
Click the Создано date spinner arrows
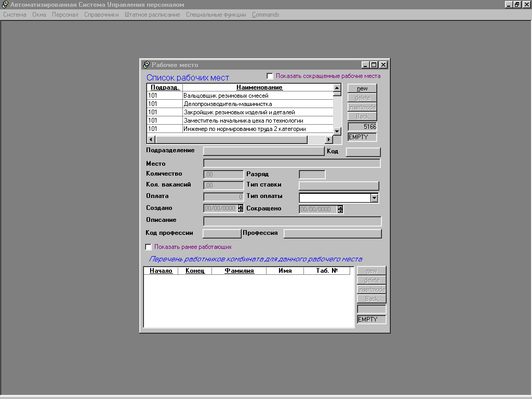(241, 209)
